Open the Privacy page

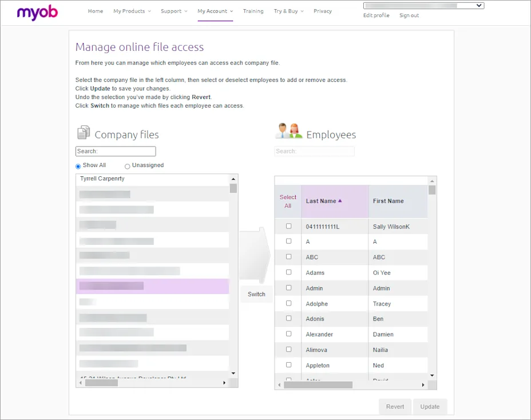pyautogui.click(x=323, y=11)
